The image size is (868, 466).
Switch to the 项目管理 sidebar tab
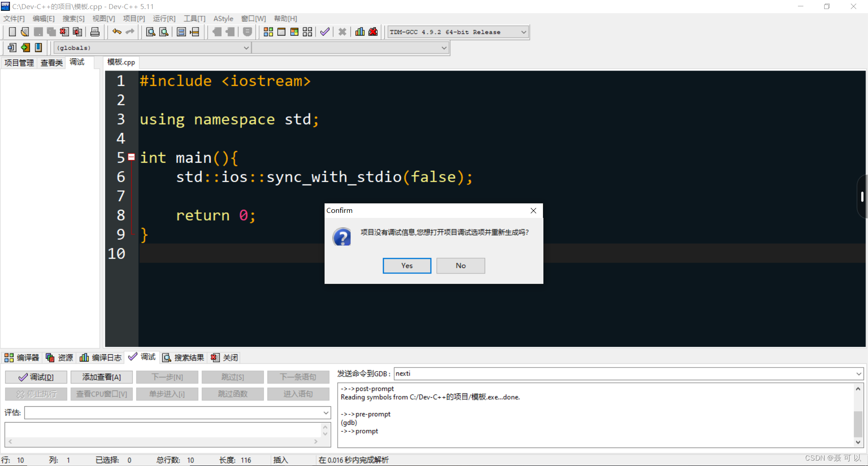(x=19, y=62)
